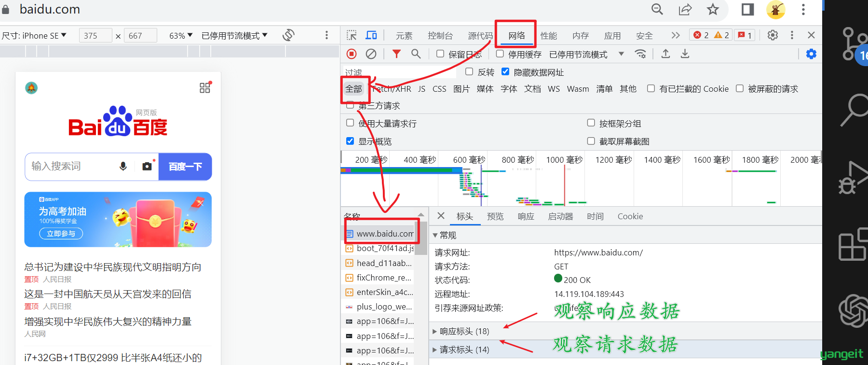868x365 pixels.
Task: Click the 过滤 filter input field
Action: [x=399, y=72]
